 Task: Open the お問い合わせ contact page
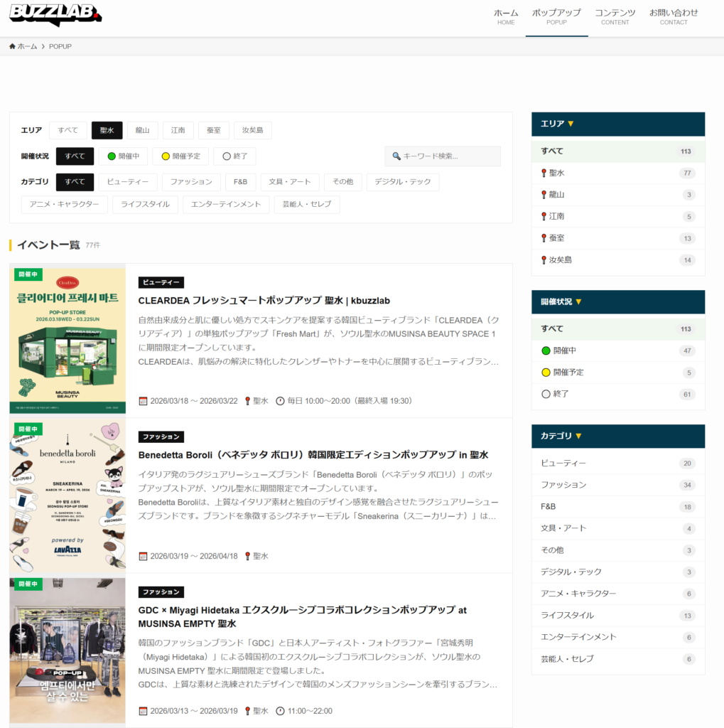pyautogui.click(x=673, y=16)
